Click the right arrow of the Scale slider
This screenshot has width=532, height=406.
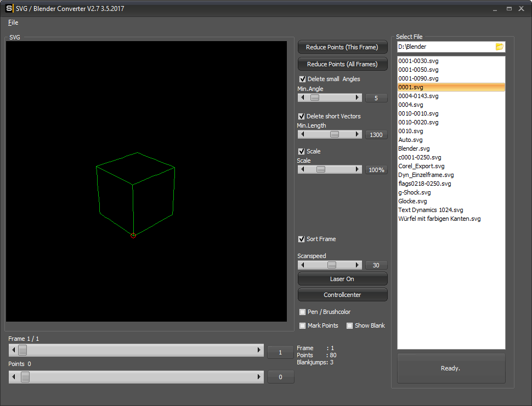[x=358, y=169]
